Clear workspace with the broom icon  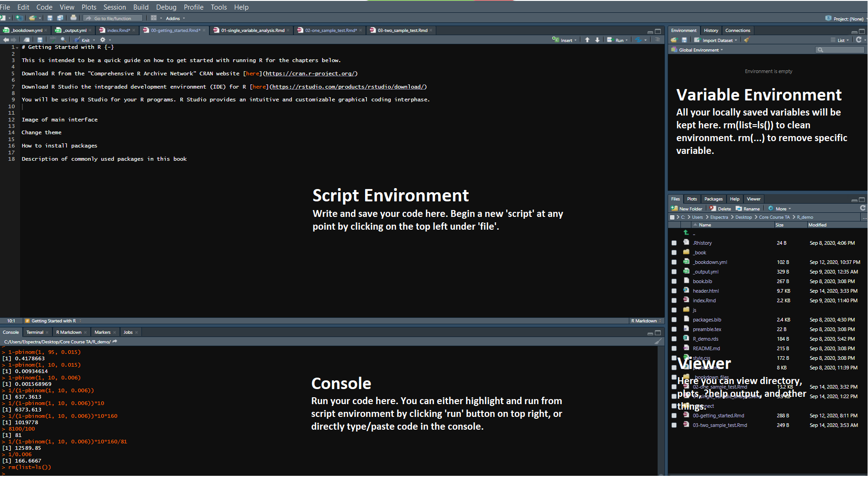tap(747, 40)
